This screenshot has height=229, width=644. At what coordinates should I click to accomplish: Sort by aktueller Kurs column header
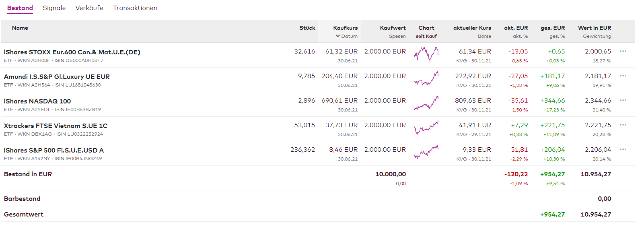tap(472, 28)
